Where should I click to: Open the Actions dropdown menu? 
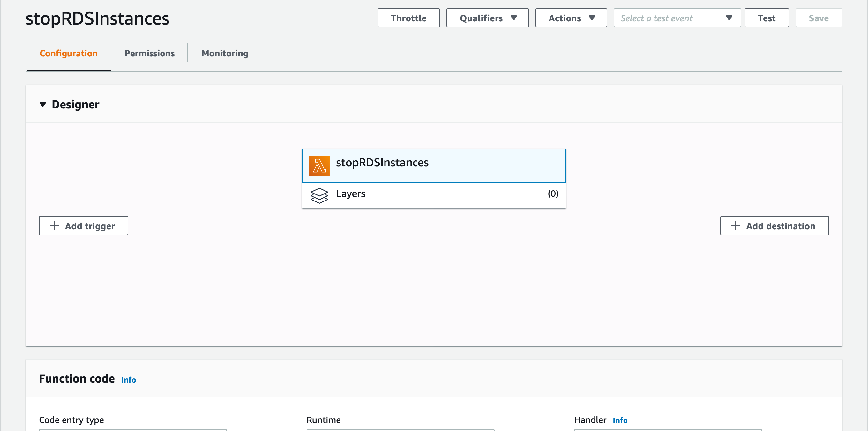[571, 18]
